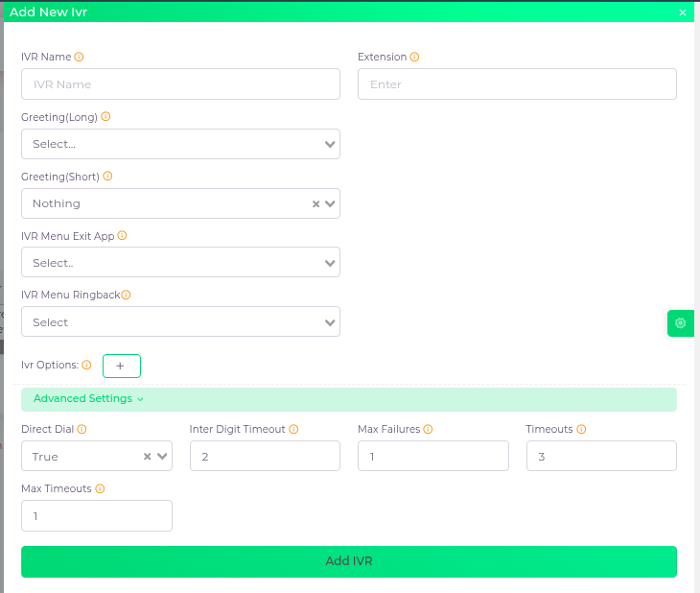700x593 pixels.
Task: Click the Max Failures info icon
Action: coord(428,430)
